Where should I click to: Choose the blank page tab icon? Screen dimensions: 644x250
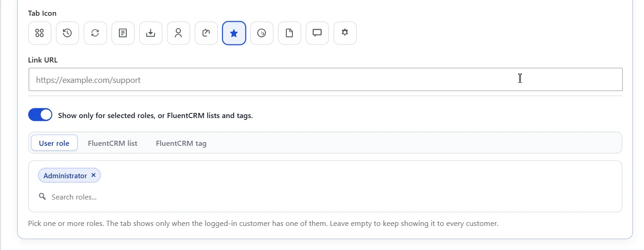click(x=290, y=33)
